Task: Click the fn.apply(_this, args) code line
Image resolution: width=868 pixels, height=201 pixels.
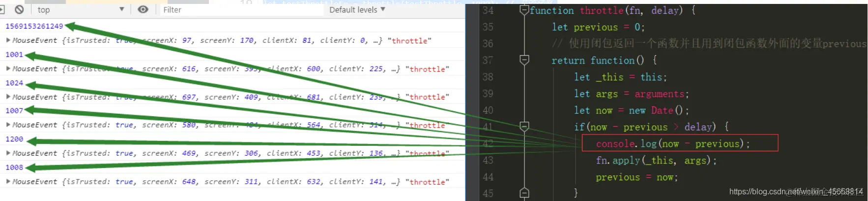Action: [x=656, y=160]
